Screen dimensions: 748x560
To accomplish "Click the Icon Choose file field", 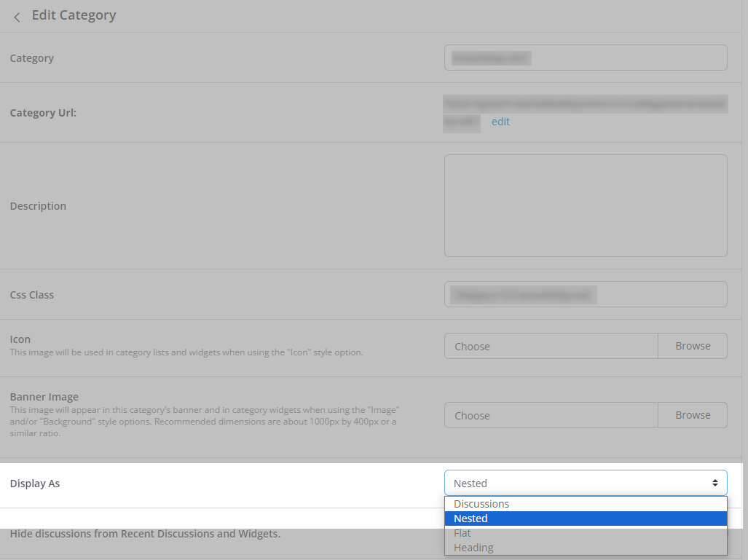I will click(551, 347).
